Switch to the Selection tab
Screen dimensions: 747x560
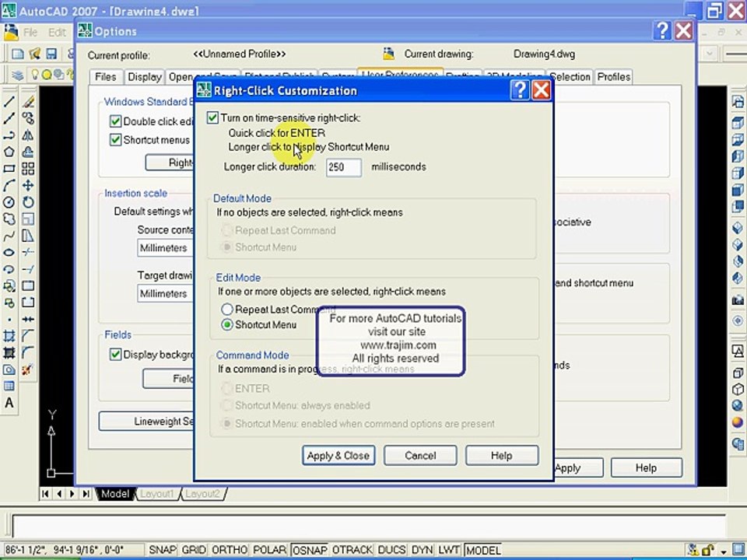coord(570,77)
